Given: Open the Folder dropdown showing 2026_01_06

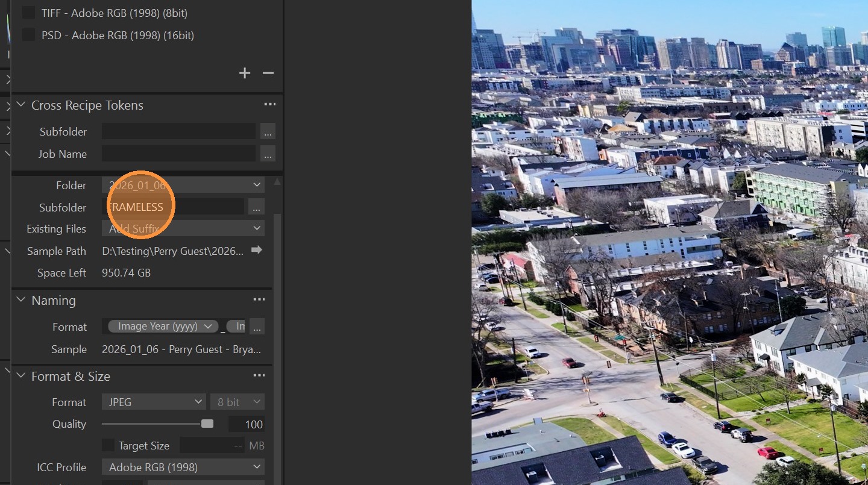Looking at the screenshot, I should coord(183,185).
